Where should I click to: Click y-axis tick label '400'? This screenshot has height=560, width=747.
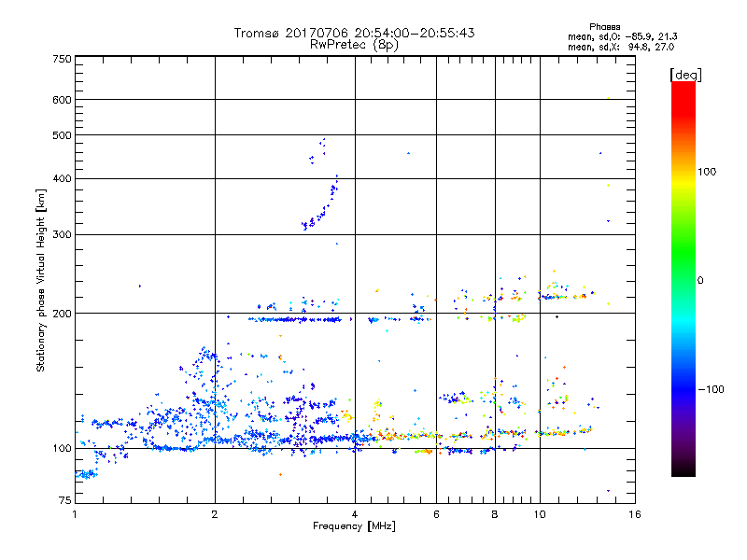(x=62, y=178)
